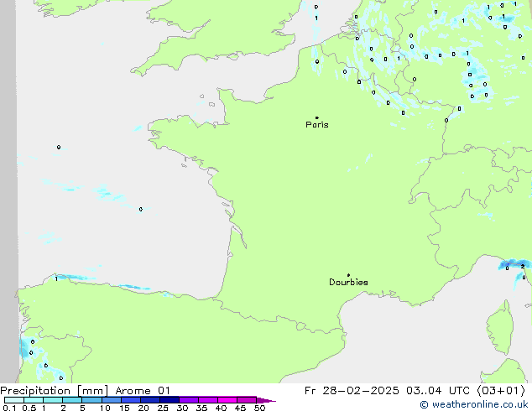Screen dimensions: 532x411
Task: Click the 'Arome 01' model label
Action: (143, 391)
